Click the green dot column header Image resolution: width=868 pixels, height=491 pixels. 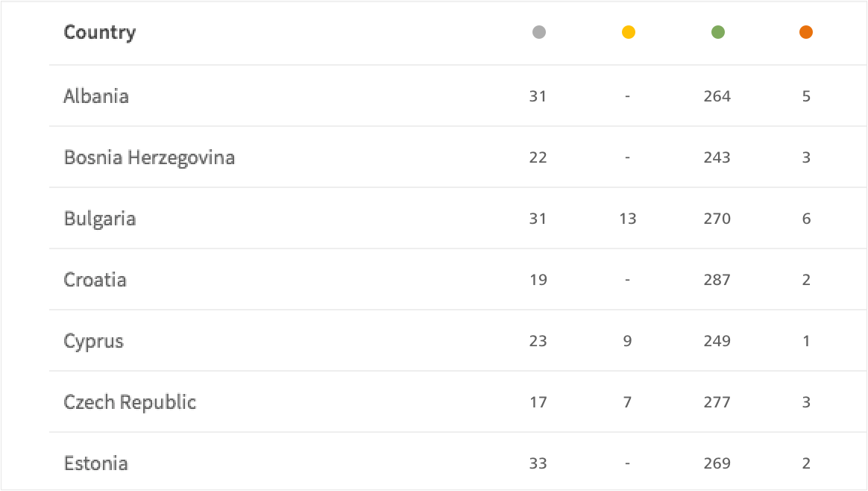(717, 32)
